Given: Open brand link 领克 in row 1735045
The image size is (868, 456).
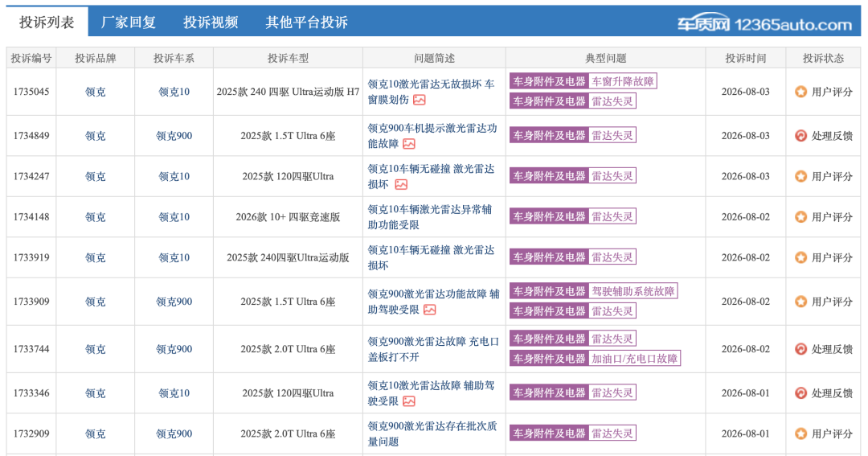Looking at the screenshot, I should [x=95, y=92].
